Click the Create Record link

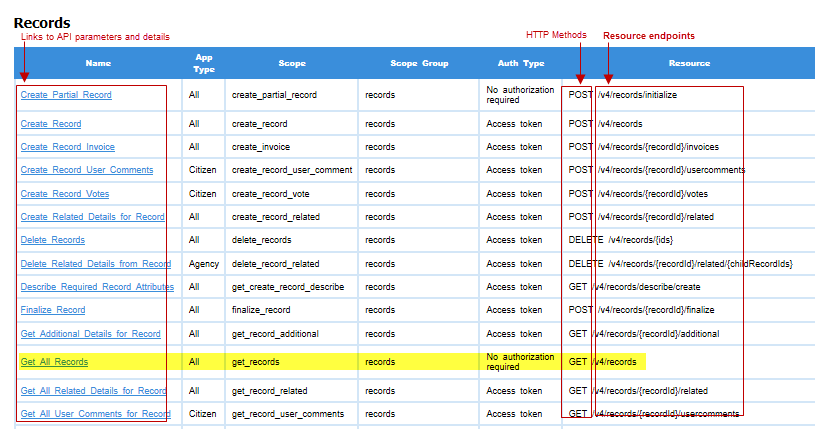[x=51, y=124]
